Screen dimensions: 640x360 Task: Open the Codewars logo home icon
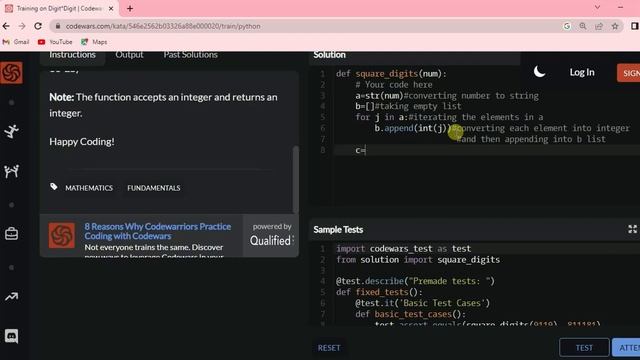click(11, 73)
